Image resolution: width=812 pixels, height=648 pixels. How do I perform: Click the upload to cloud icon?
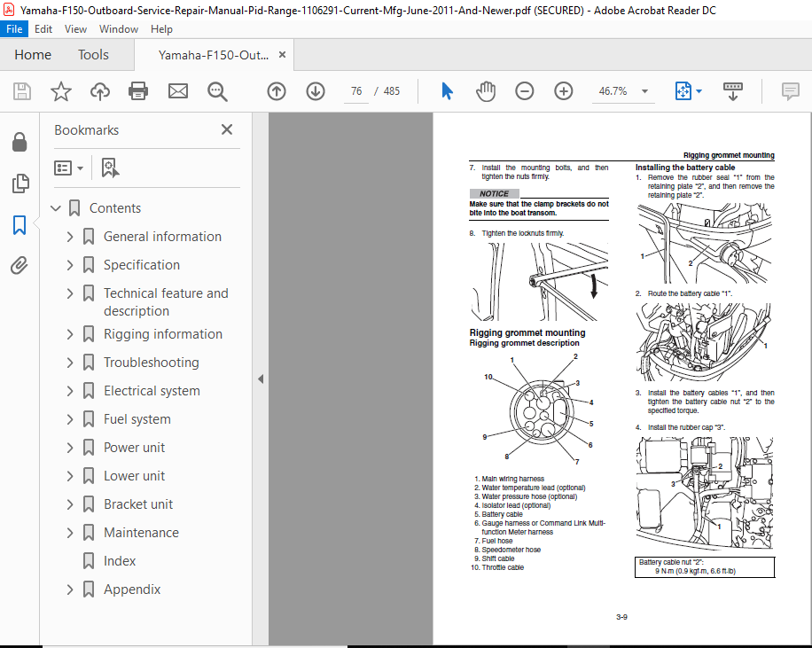[x=100, y=91]
